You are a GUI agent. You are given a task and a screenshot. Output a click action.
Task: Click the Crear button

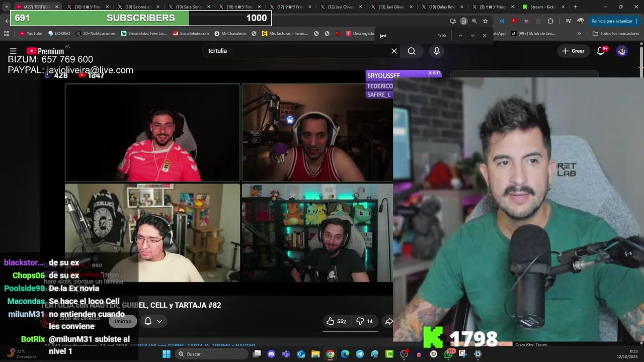click(573, 51)
